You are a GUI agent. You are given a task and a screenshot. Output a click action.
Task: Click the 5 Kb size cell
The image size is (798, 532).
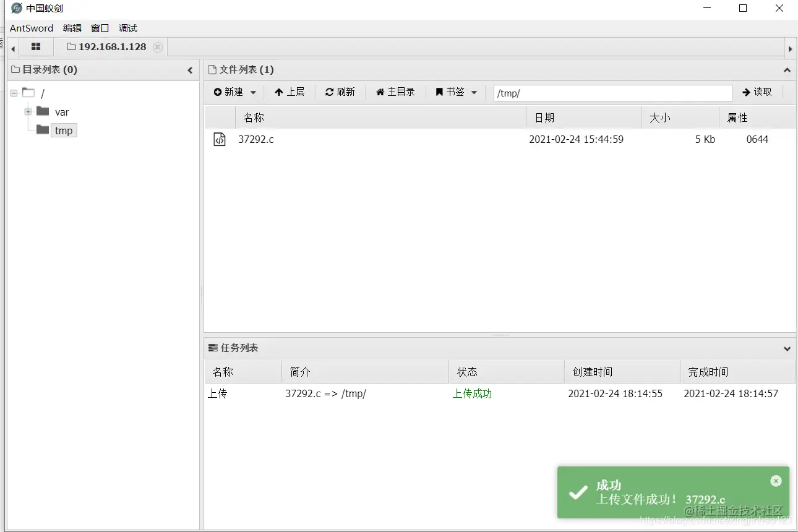click(x=705, y=140)
